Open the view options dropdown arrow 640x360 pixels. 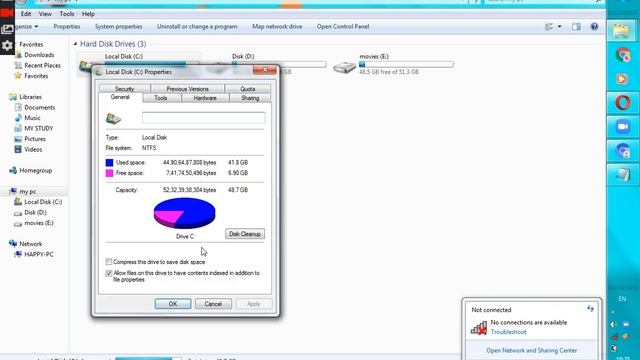coord(560,27)
